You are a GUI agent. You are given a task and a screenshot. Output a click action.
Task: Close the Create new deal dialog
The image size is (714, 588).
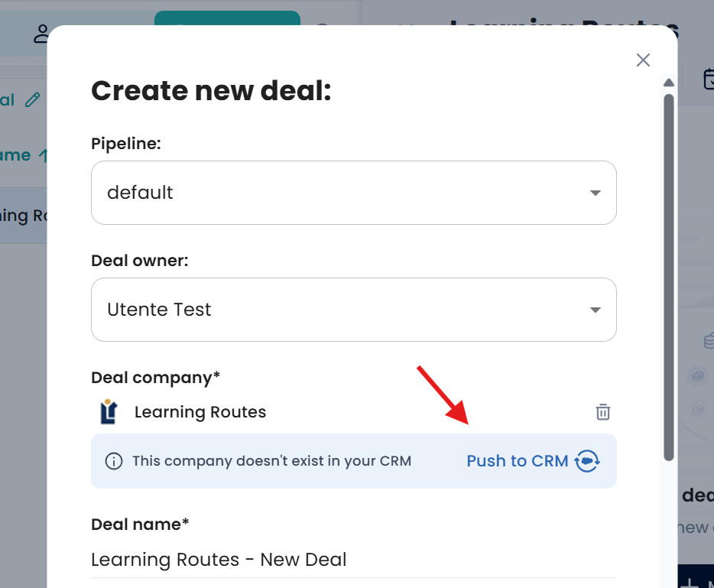click(643, 60)
